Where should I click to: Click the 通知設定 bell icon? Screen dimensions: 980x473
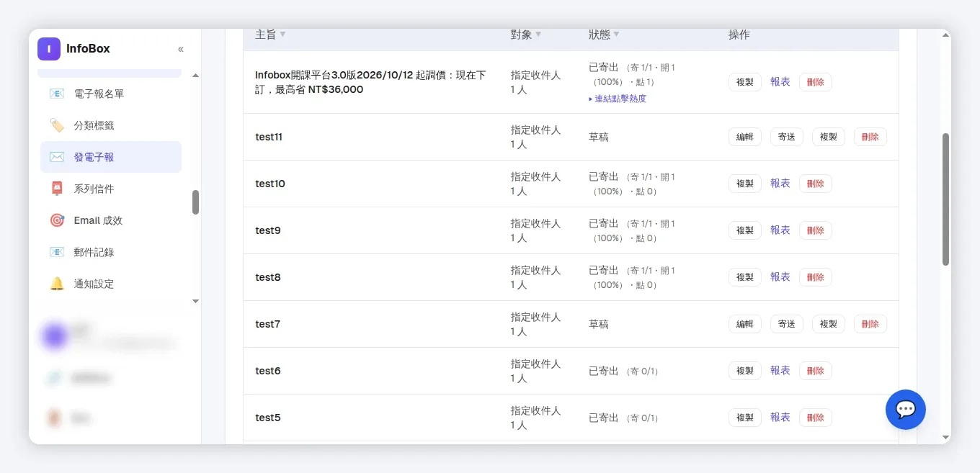tap(57, 284)
